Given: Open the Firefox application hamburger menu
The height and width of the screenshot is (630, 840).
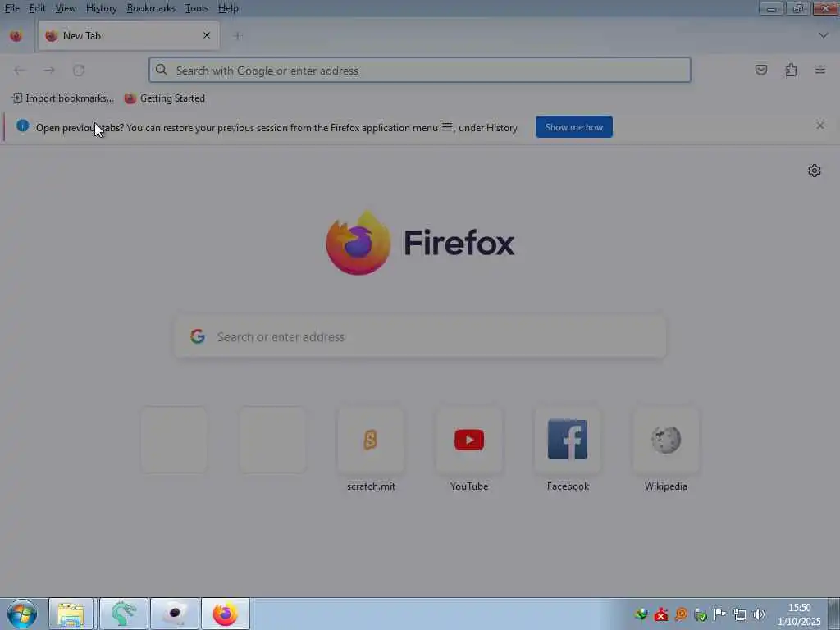Looking at the screenshot, I should 820,70.
